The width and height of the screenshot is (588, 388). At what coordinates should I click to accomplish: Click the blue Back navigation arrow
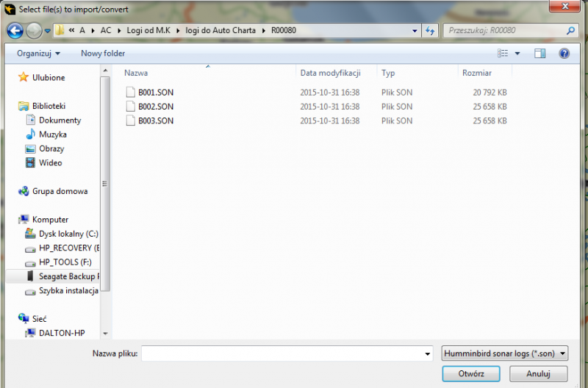coord(15,30)
